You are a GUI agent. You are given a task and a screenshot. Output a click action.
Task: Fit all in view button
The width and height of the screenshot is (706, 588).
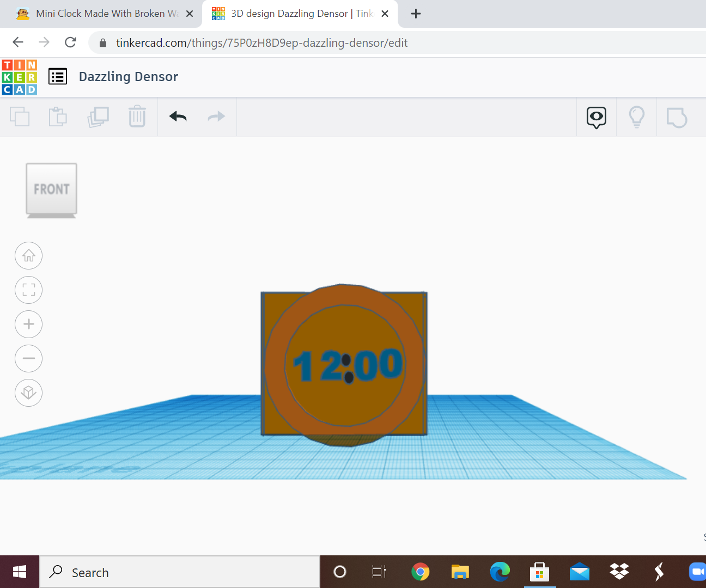29,290
